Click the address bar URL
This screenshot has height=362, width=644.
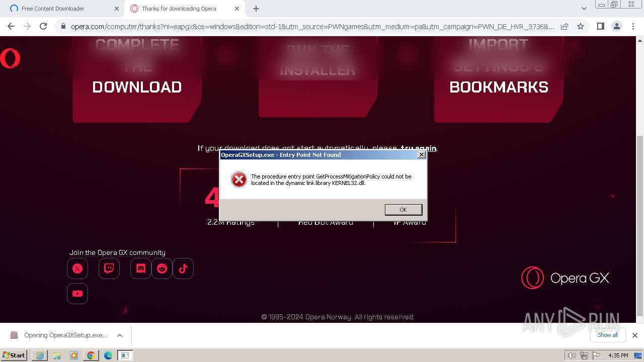312,26
